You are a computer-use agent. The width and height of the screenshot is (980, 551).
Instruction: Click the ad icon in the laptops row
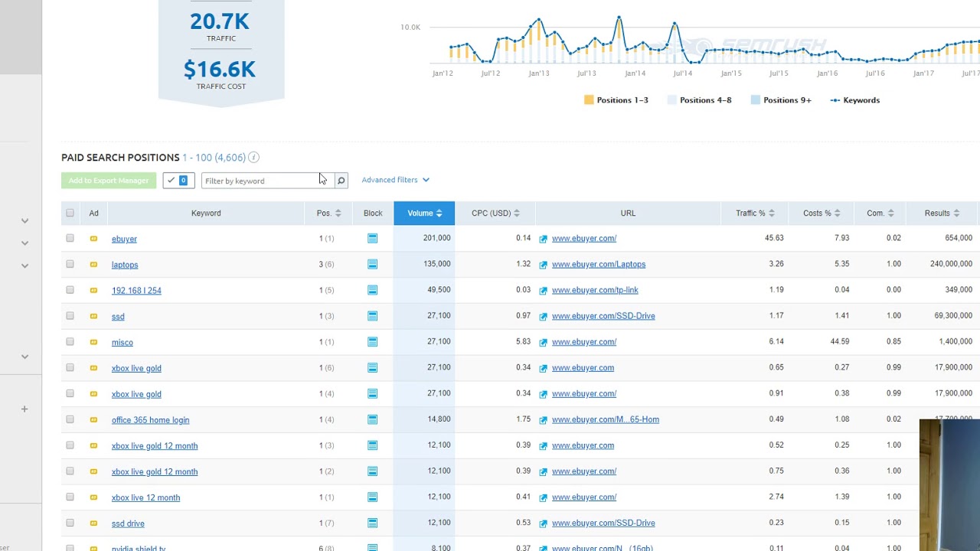(x=93, y=265)
